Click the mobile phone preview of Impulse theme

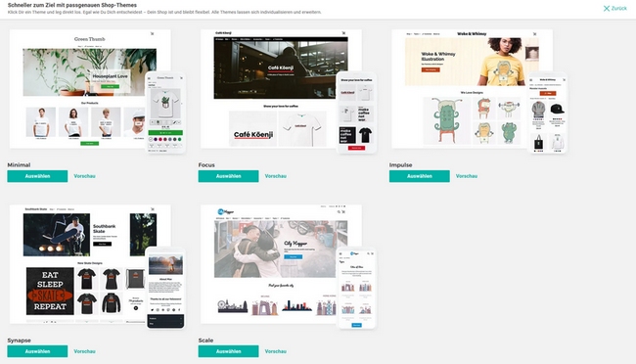548,113
